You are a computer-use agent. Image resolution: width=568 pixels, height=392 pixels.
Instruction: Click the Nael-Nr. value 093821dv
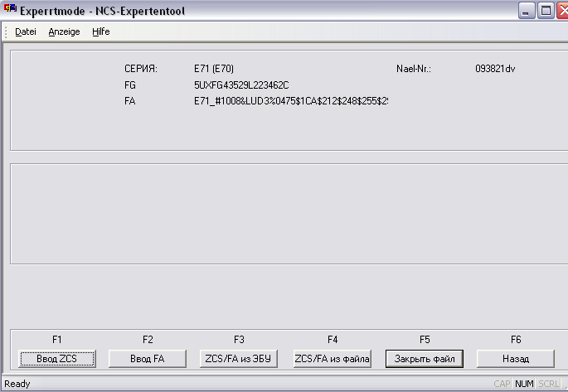(495, 69)
